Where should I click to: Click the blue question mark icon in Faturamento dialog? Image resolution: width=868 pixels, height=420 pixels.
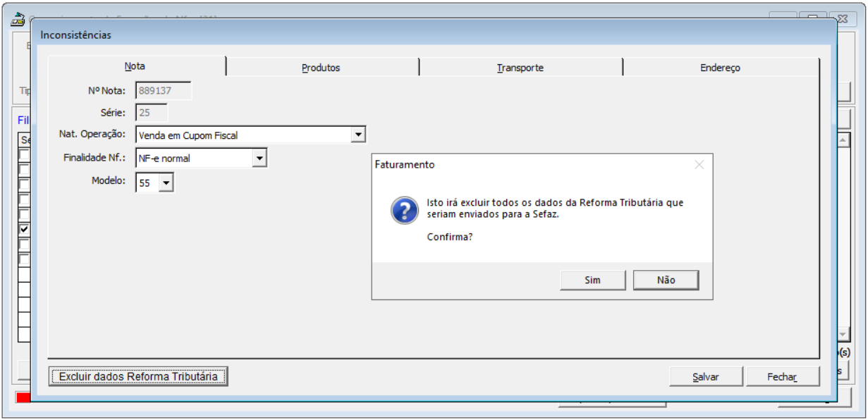tap(405, 211)
